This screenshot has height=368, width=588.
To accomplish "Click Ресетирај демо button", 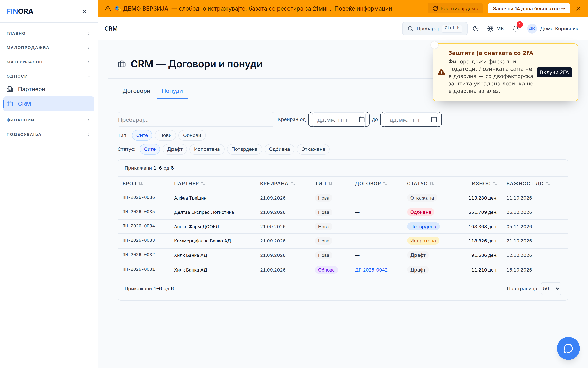I will point(455,9).
